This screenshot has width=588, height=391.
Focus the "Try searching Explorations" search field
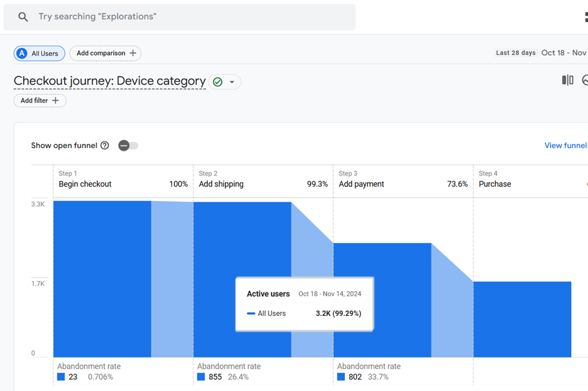[x=180, y=17]
